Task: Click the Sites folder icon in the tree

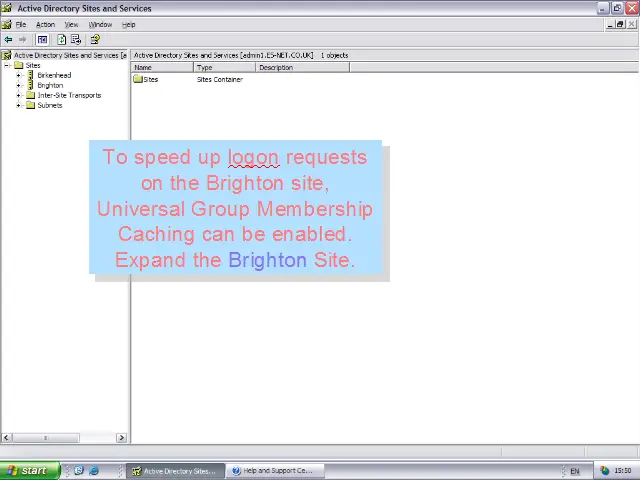Action: point(19,65)
